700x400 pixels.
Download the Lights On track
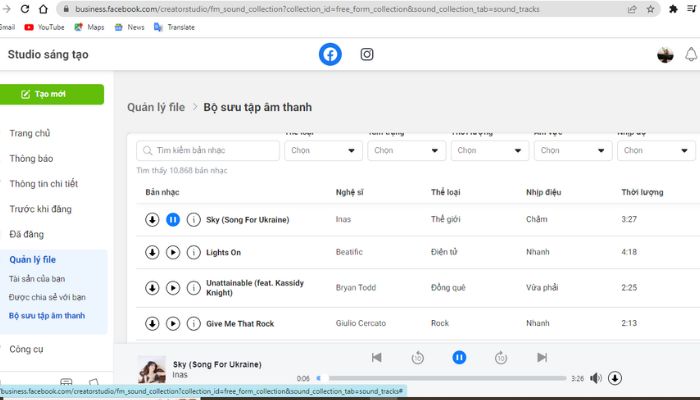point(152,252)
